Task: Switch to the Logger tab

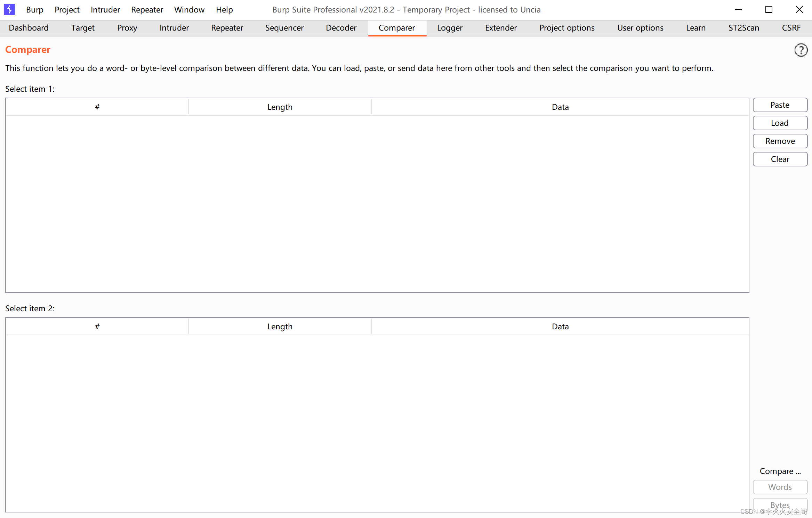Action: (x=450, y=28)
